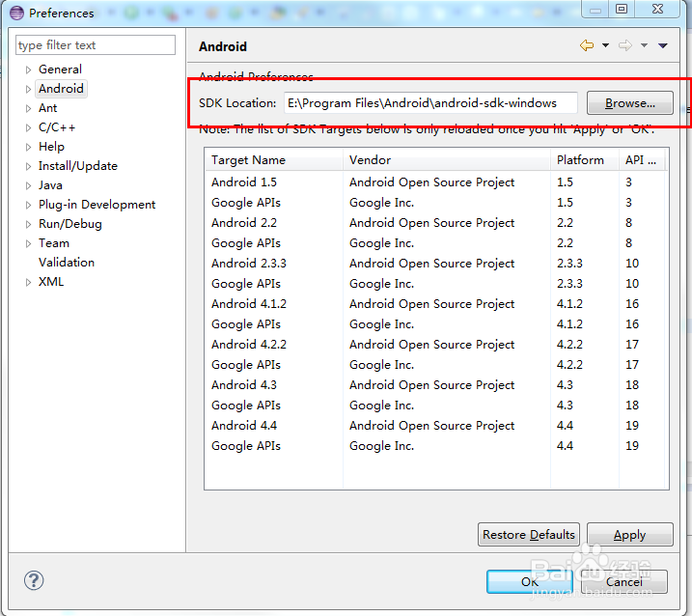Click the Restore Defaults button
Screen dimensions: 692x616
click(529, 535)
